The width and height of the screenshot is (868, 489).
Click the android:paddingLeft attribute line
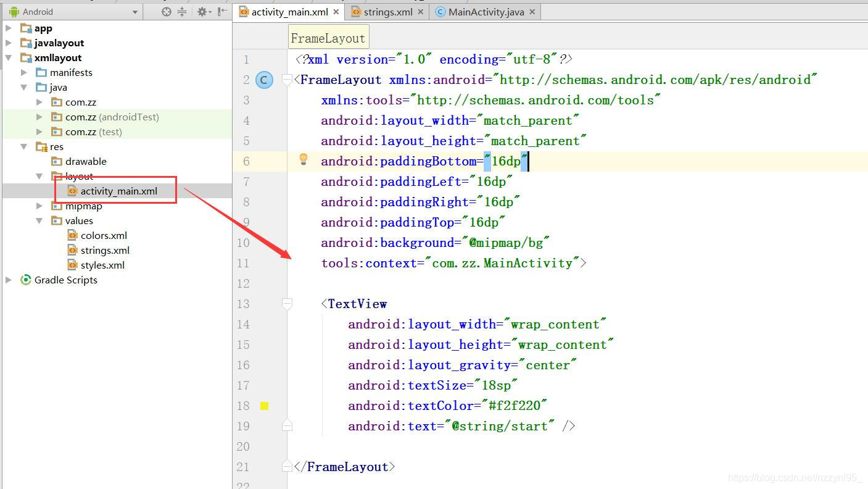417,182
